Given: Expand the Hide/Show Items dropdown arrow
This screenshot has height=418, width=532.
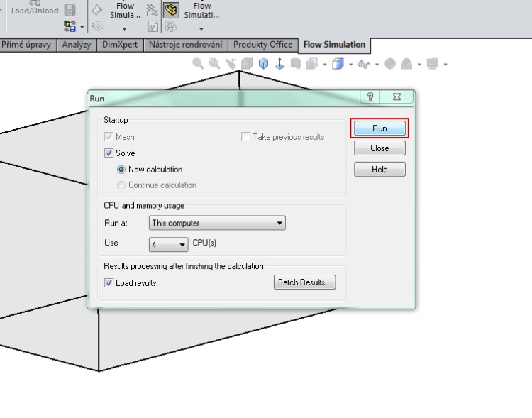Looking at the screenshot, I should click(377, 64).
